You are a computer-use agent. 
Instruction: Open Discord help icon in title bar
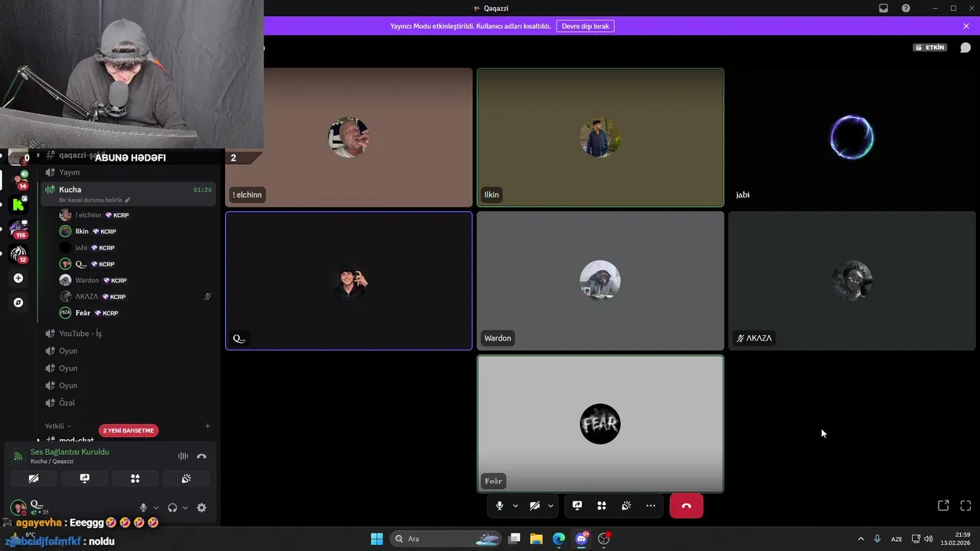(x=906, y=8)
